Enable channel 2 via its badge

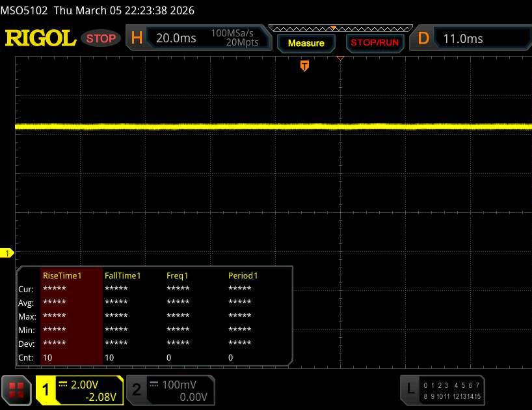click(136, 389)
